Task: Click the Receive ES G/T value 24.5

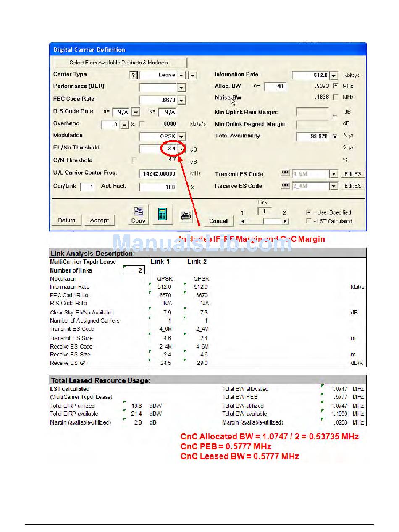Action: click(165, 363)
